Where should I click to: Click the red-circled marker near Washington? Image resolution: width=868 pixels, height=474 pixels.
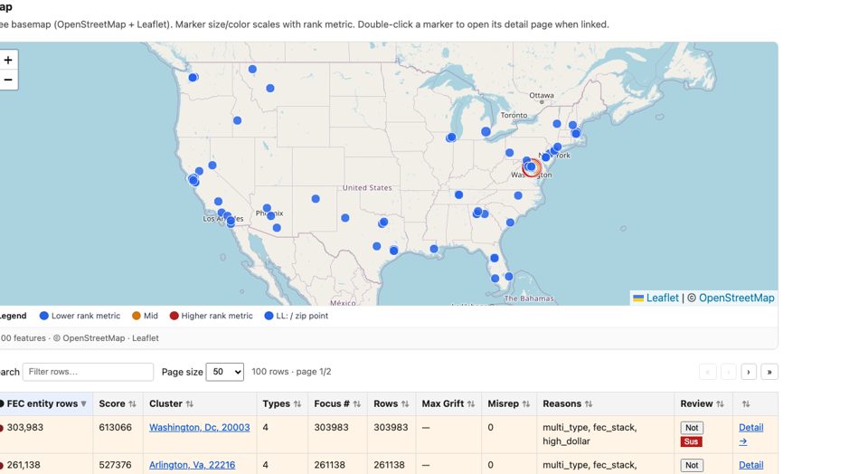[x=532, y=166]
